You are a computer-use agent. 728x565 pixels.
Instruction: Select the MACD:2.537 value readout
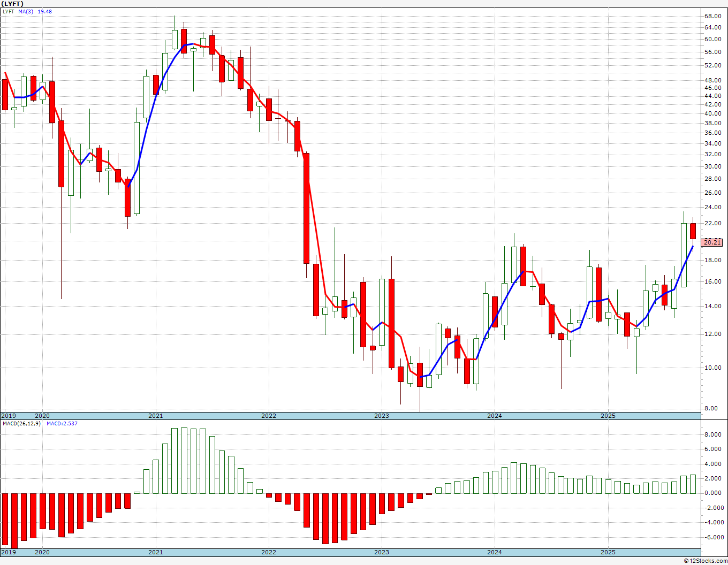62,424
